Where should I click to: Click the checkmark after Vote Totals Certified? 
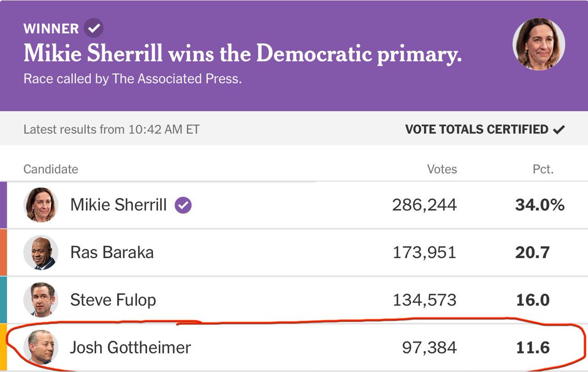pos(559,130)
